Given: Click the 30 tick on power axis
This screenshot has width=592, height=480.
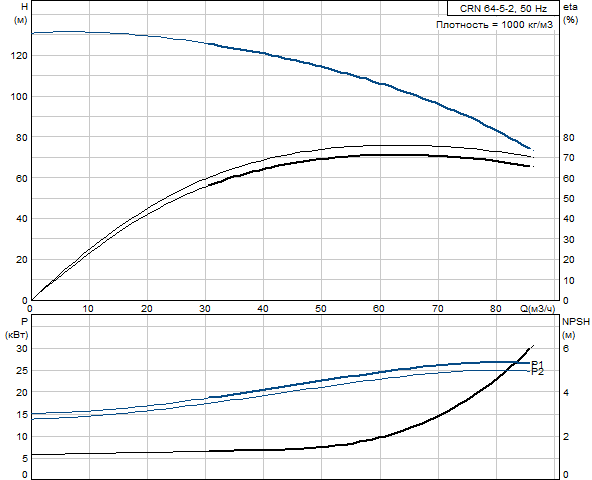Looking at the screenshot, I should click(x=22, y=349).
